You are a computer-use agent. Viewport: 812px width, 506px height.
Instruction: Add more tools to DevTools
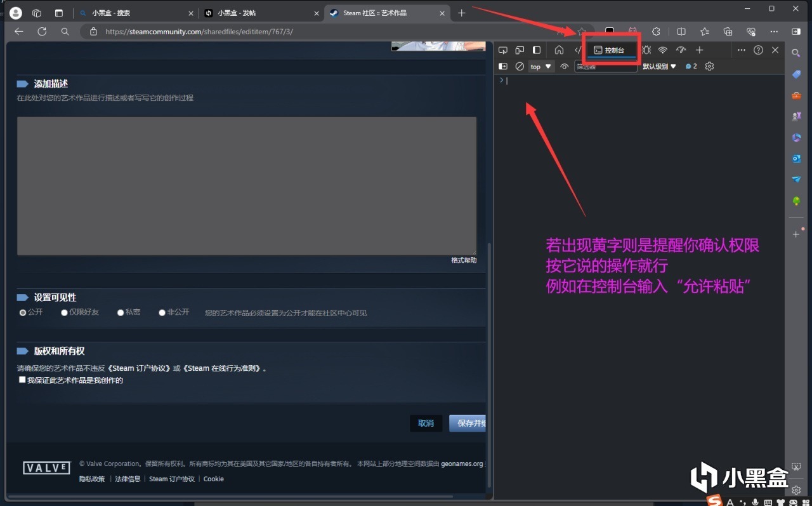(699, 50)
